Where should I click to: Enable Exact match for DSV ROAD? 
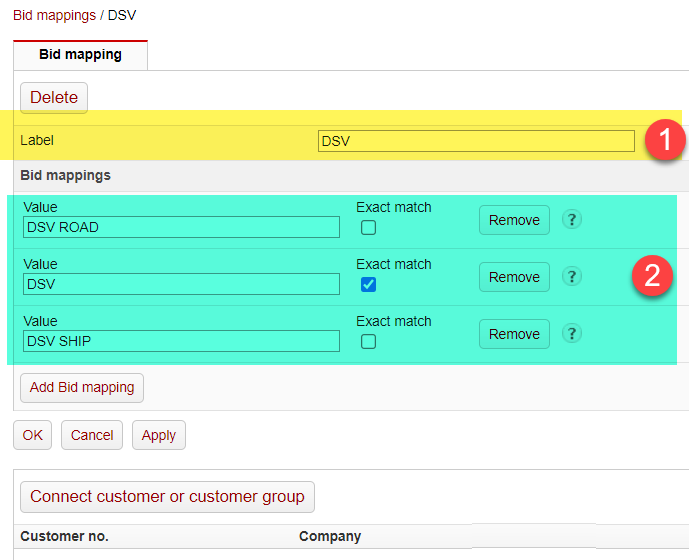(368, 228)
